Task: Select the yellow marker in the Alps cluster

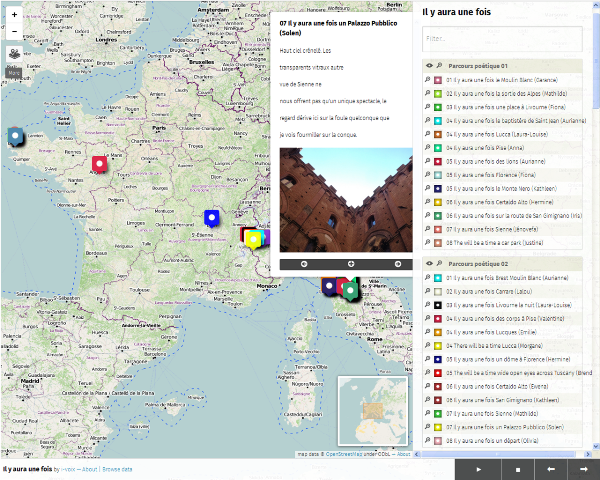Action: [x=253, y=240]
